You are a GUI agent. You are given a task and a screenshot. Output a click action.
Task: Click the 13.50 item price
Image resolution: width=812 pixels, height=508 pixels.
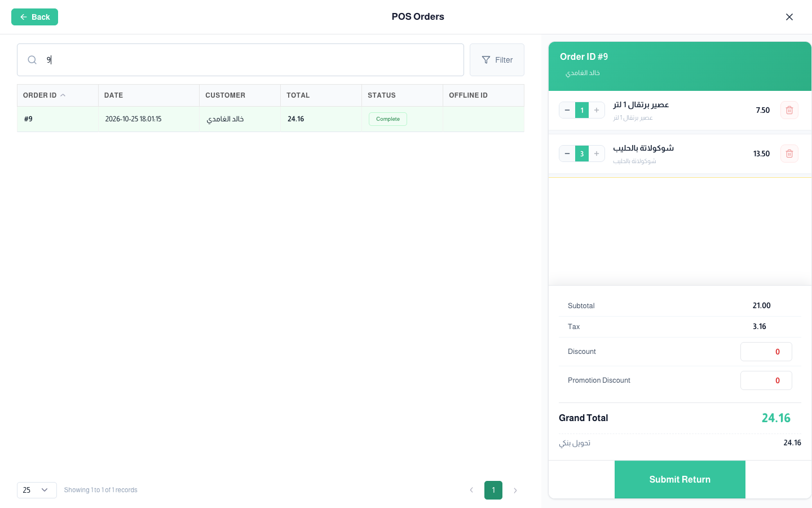tap(762, 154)
